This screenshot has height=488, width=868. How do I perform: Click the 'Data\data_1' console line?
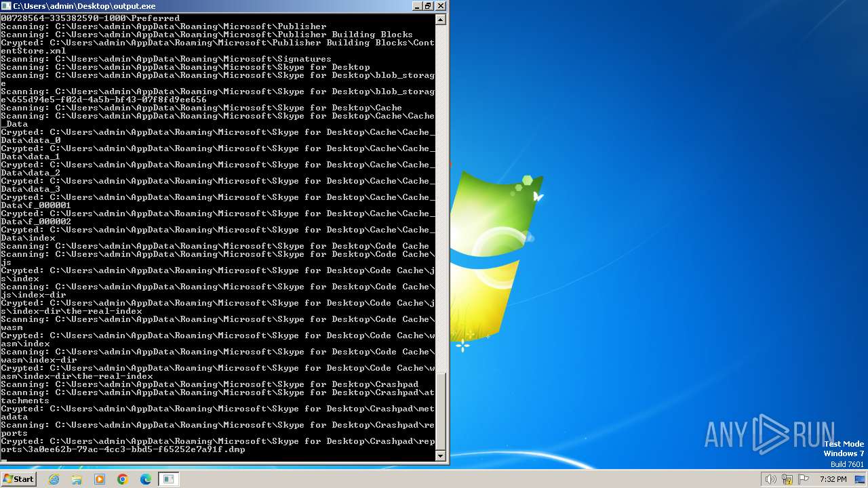pyautogui.click(x=31, y=157)
